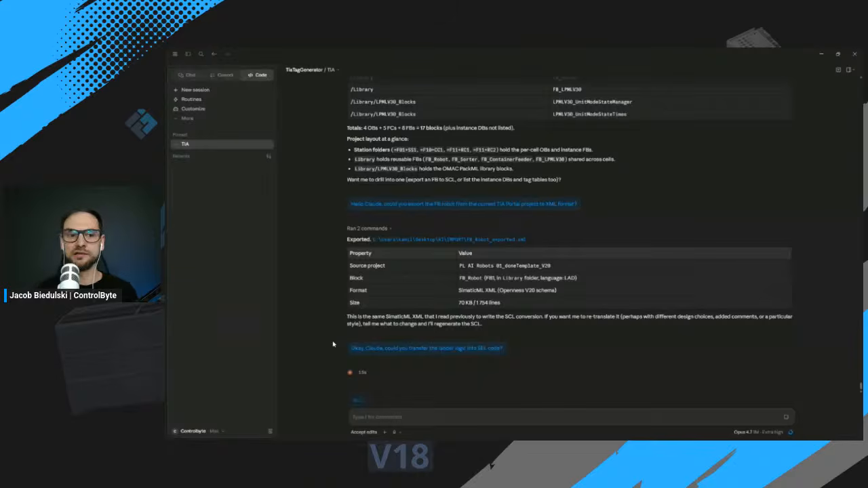Screen dimensions: 868x488
Task: Click the filter icon beside Recents
Action: coord(269,157)
